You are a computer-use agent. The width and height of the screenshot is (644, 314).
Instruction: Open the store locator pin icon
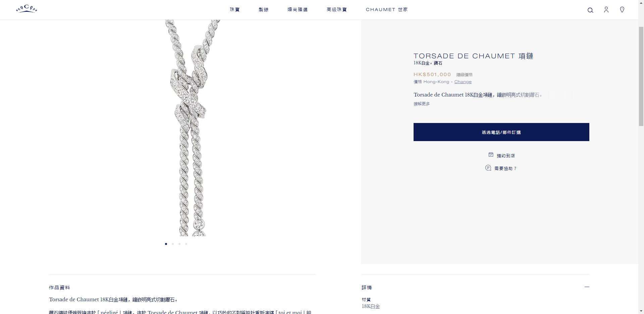point(622,10)
